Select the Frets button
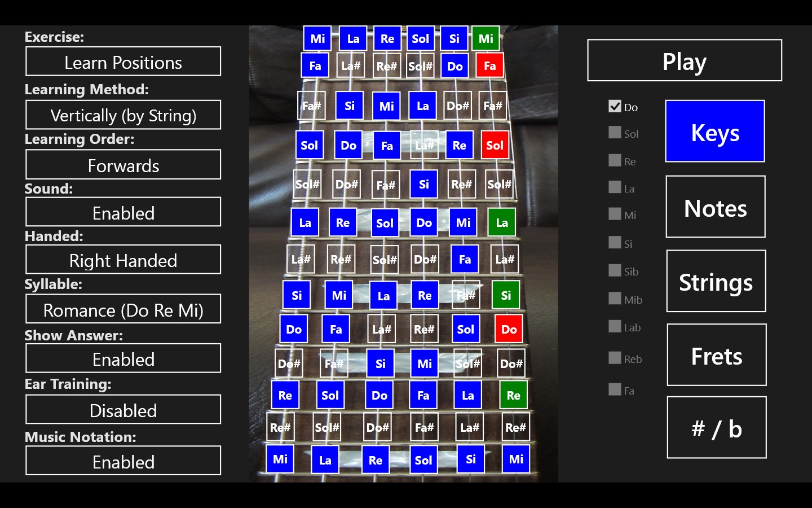This screenshot has height=508, width=812. click(716, 355)
